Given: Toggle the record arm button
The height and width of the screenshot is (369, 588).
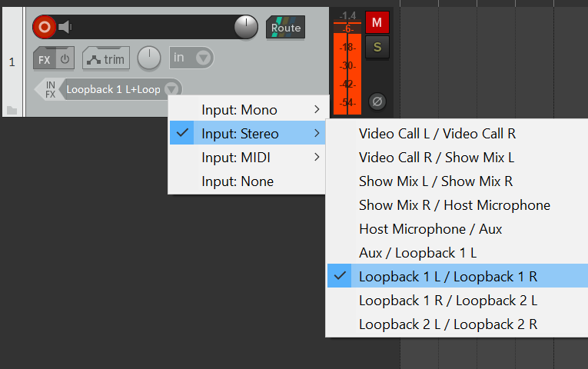Looking at the screenshot, I should point(45,27).
